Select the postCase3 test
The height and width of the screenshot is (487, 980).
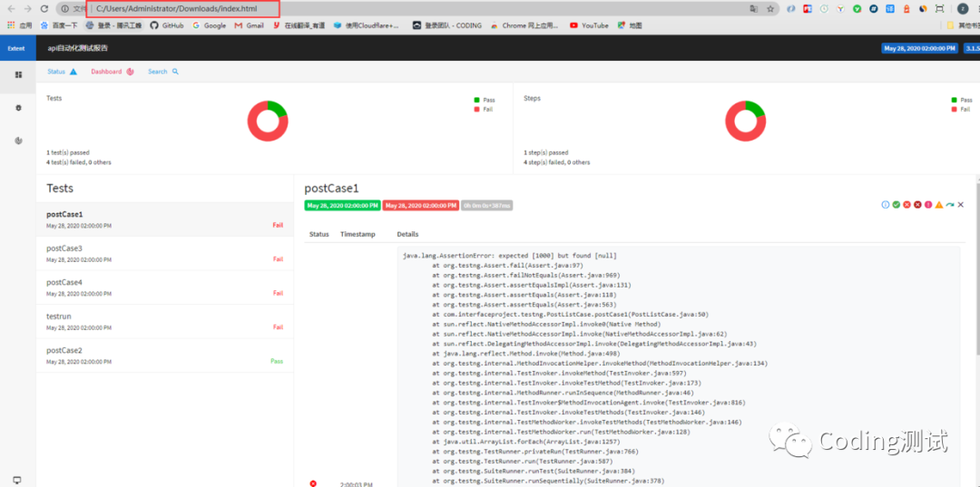click(x=164, y=253)
